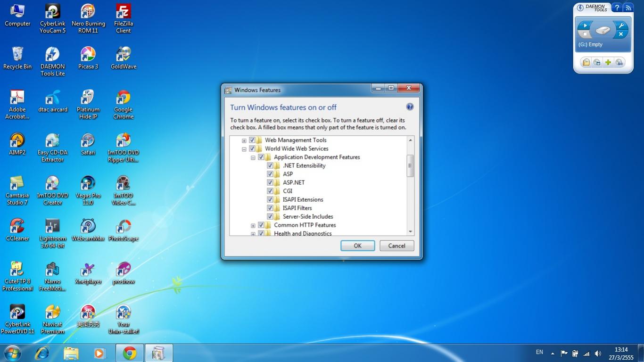644x362 pixels.
Task: Select the Vegas Pro 11.0 shortcut
Action: pyautogui.click(x=88, y=190)
